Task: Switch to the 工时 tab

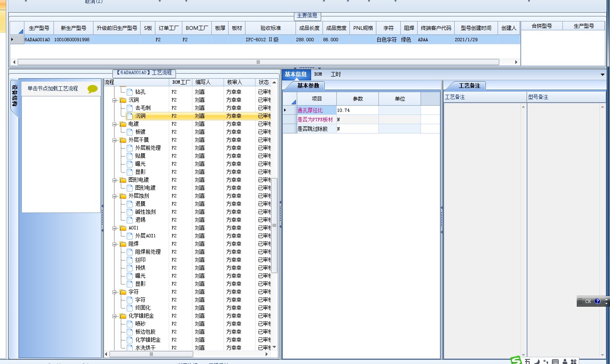Action: click(x=336, y=74)
